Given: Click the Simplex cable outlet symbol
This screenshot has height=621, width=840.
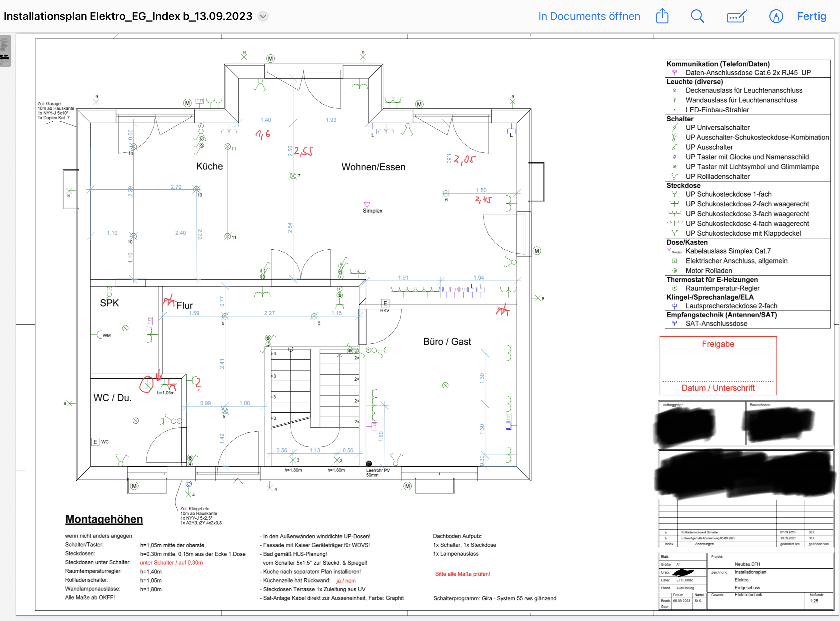Looking at the screenshot, I should point(367,204).
